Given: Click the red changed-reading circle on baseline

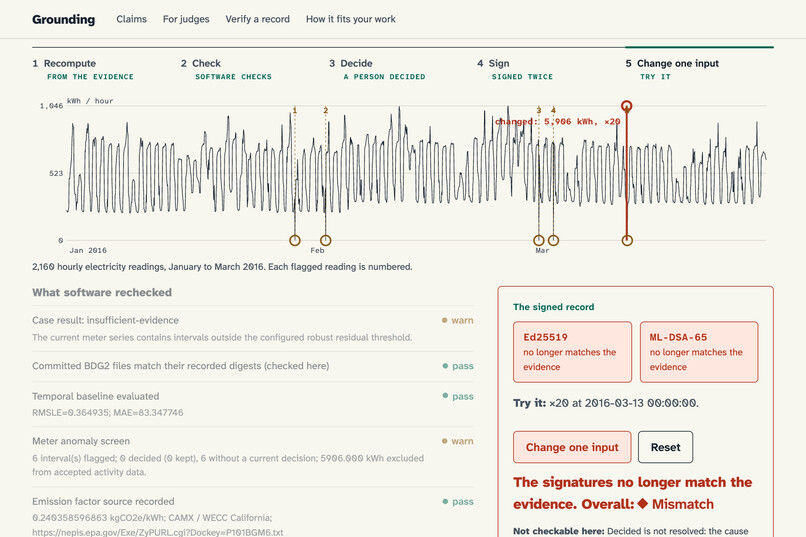Looking at the screenshot, I should pos(627,240).
